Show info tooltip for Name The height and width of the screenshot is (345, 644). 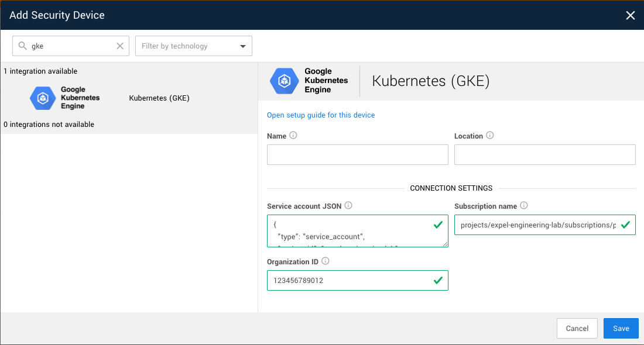pos(293,136)
